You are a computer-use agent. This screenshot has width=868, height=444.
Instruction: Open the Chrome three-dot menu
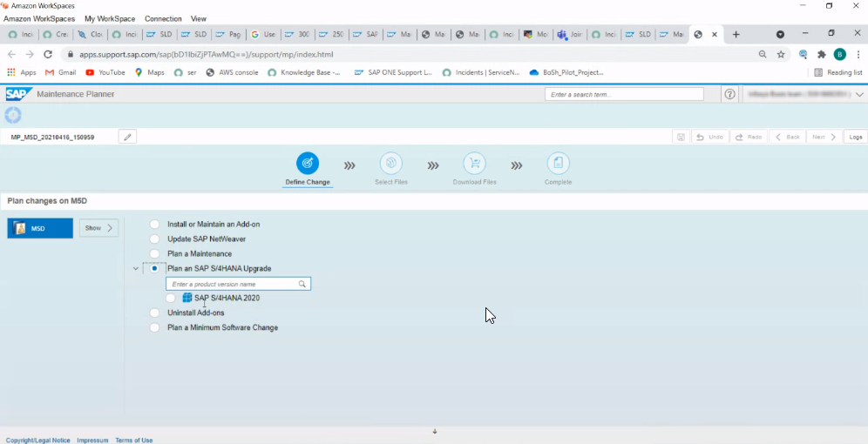click(858, 54)
